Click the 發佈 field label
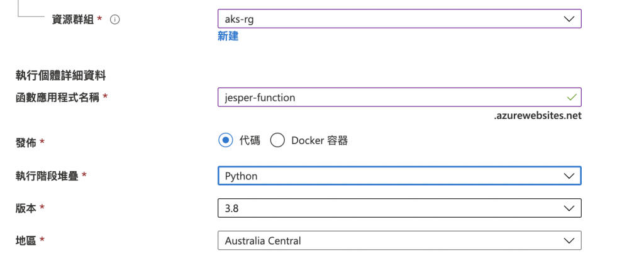Image resolution: width=644 pixels, height=280 pixels. 26,142
